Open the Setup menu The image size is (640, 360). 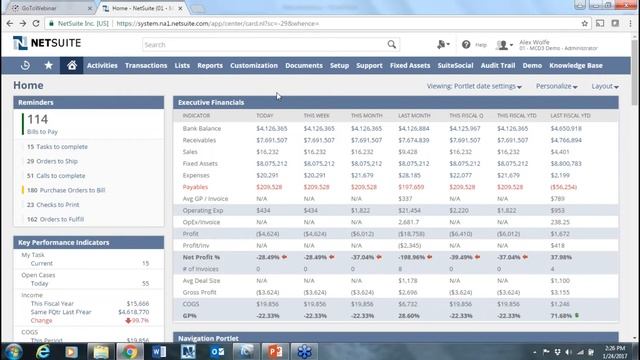coord(339,65)
